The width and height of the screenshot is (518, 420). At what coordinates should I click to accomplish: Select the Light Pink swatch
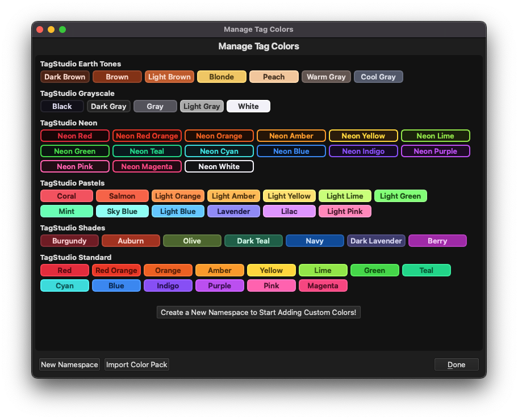tap(345, 211)
